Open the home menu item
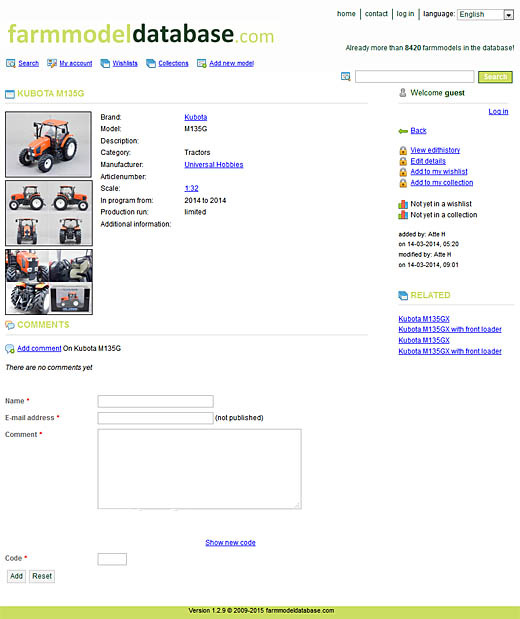 [x=346, y=14]
